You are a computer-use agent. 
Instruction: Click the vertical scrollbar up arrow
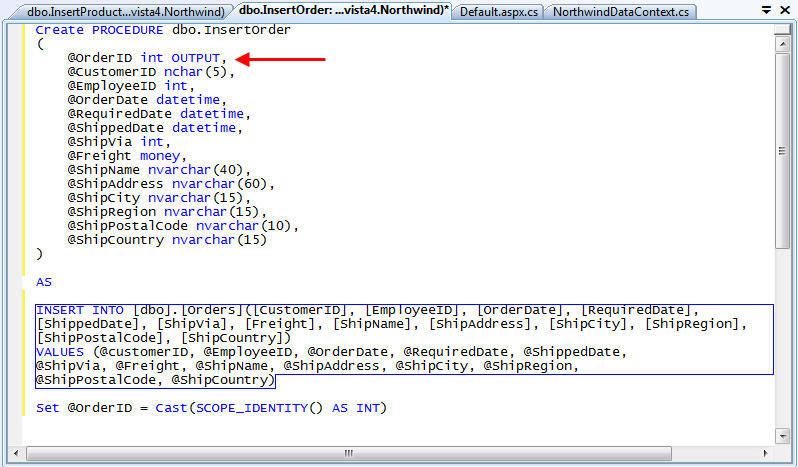point(782,44)
